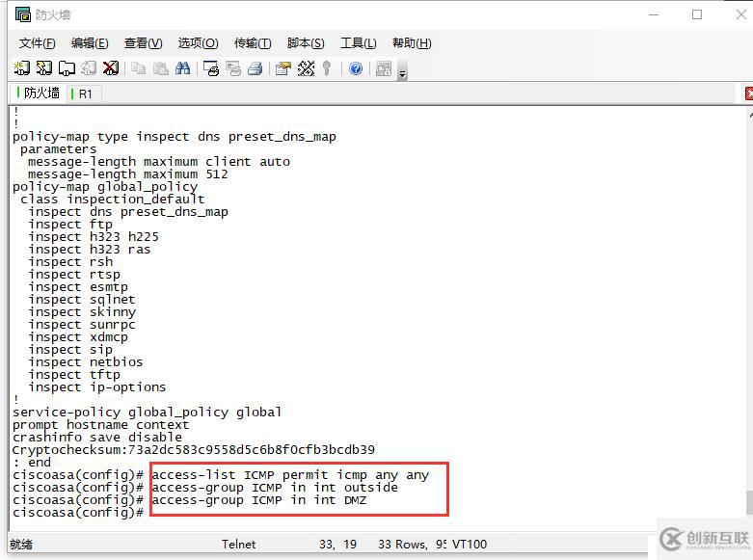Image resolution: width=753 pixels, height=560 pixels.
Task: Open the 选项(O) menu
Action: tap(198, 43)
